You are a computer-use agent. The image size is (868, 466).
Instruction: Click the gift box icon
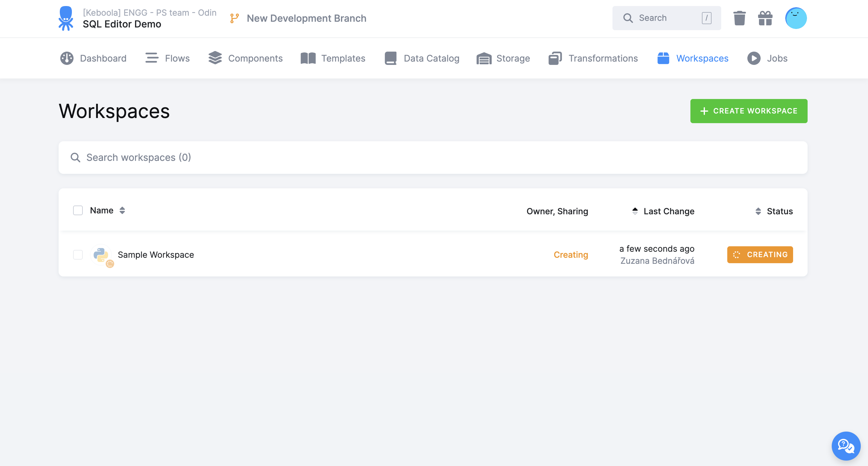pos(765,18)
